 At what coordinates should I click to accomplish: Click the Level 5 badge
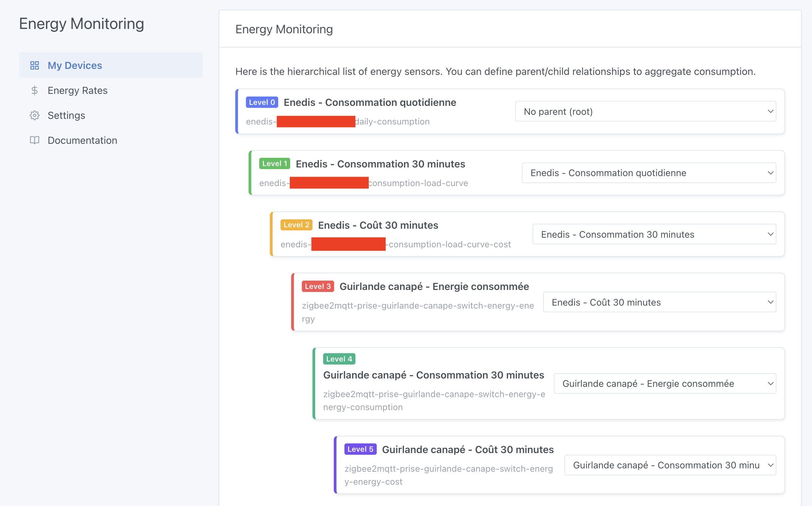pos(360,449)
